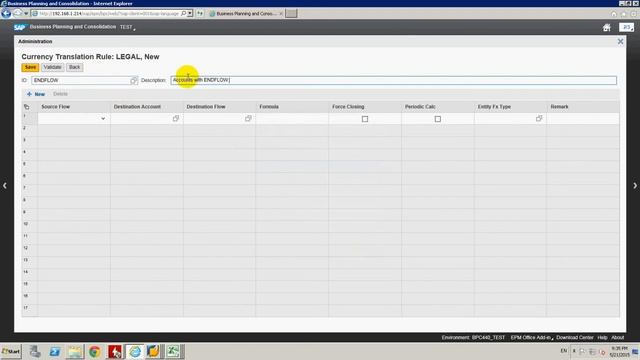Open the Download Center link

click(x=575, y=338)
